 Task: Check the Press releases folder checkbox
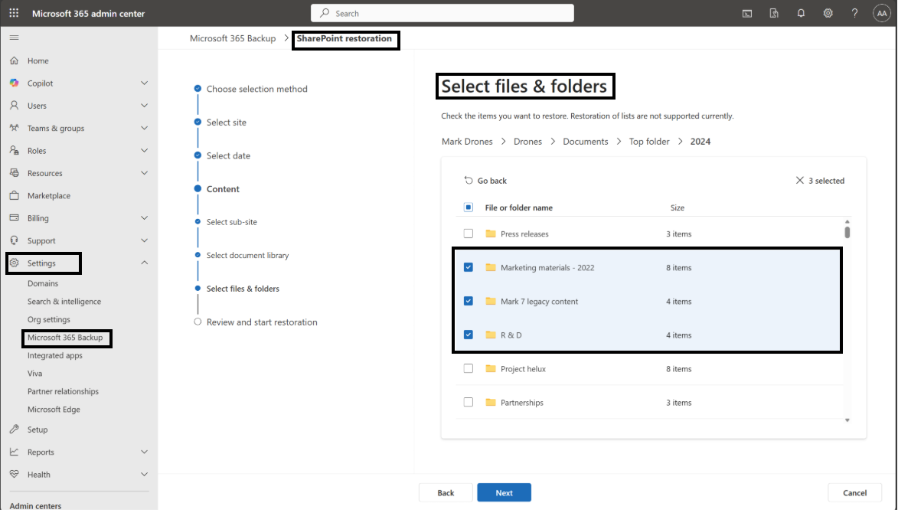pos(468,234)
